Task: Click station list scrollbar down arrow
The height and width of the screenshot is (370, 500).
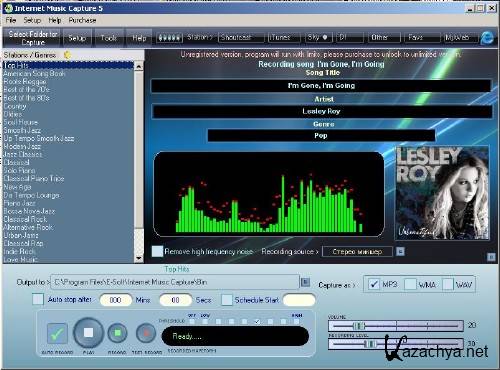Action: [x=139, y=258]
